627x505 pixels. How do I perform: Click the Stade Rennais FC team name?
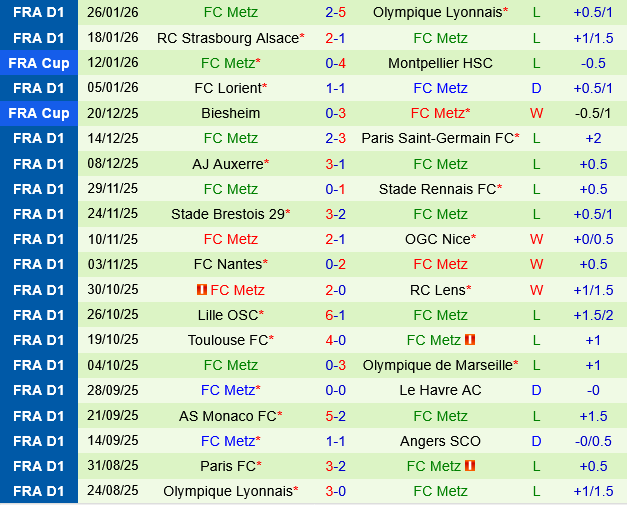[437, 189]
